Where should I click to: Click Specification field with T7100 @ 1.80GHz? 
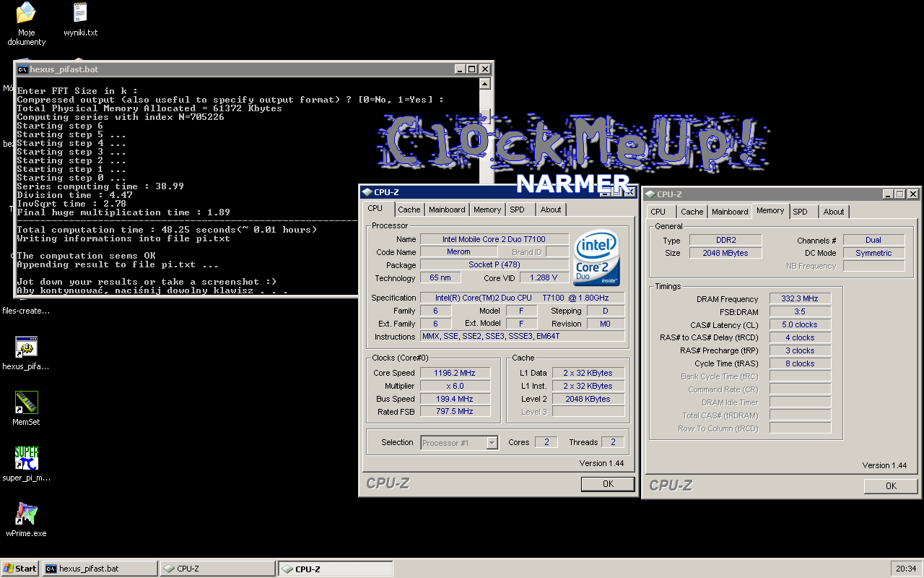coord(523,298)
